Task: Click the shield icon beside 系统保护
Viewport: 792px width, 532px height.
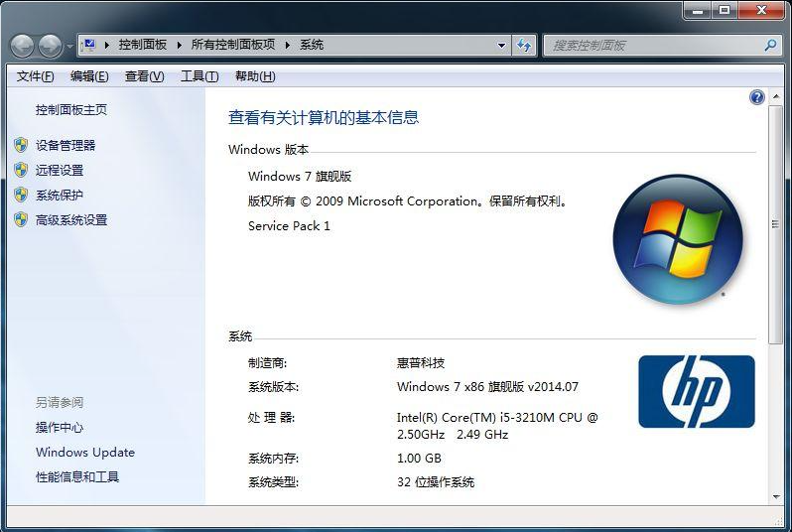Action: [21, 195]
